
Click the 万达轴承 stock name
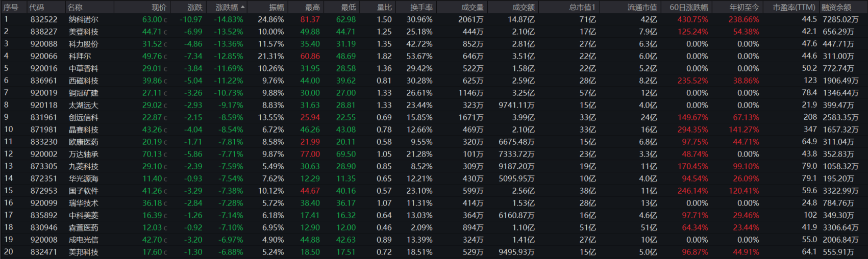tap(84, 154)
